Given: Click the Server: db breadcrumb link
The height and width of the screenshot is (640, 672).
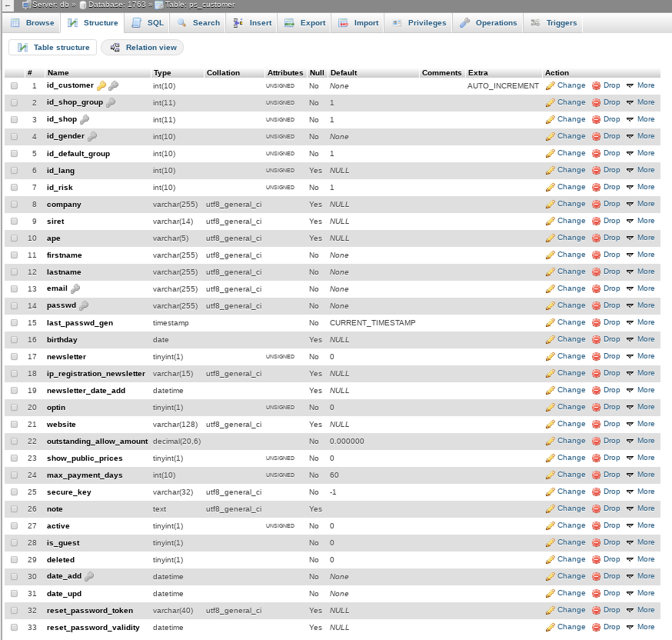Looking at the screenshot, I should (x=51, y=5).
